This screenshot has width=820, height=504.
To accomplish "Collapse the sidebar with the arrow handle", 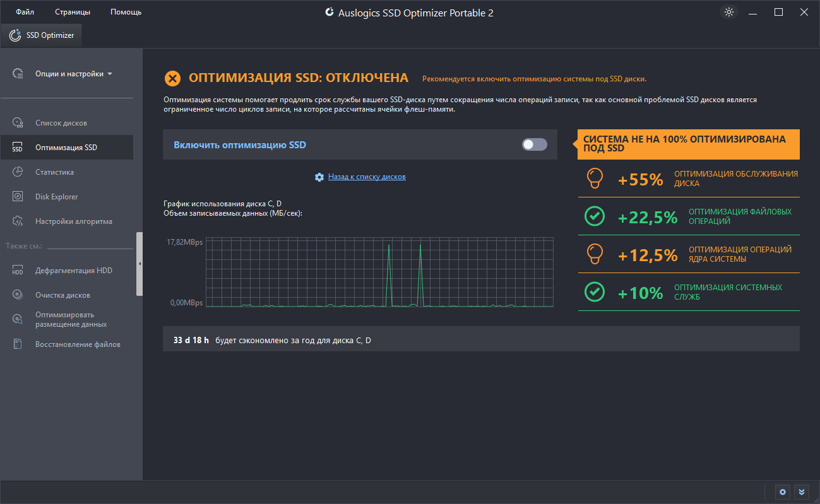I will click(140, 264).
